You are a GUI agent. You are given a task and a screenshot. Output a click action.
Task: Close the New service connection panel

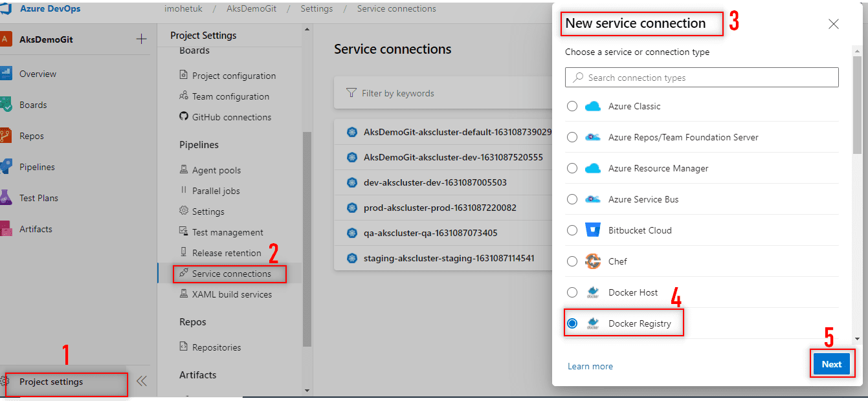[834, 24]
